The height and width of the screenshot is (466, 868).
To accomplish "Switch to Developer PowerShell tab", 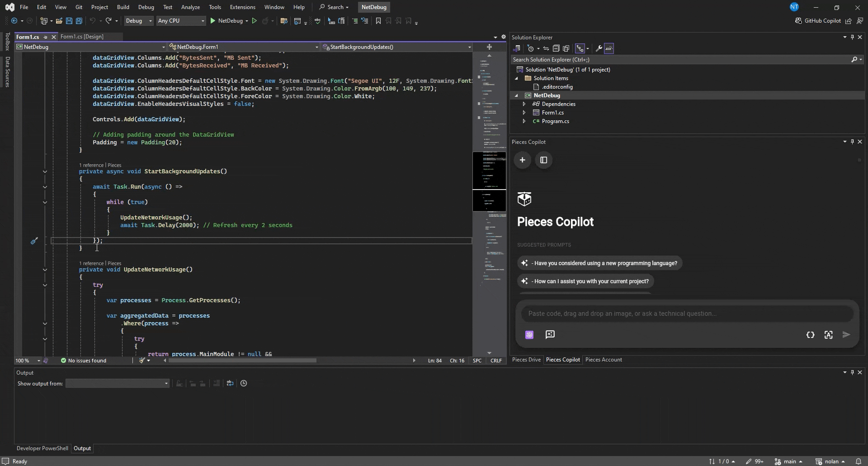I will click(42, 448).
